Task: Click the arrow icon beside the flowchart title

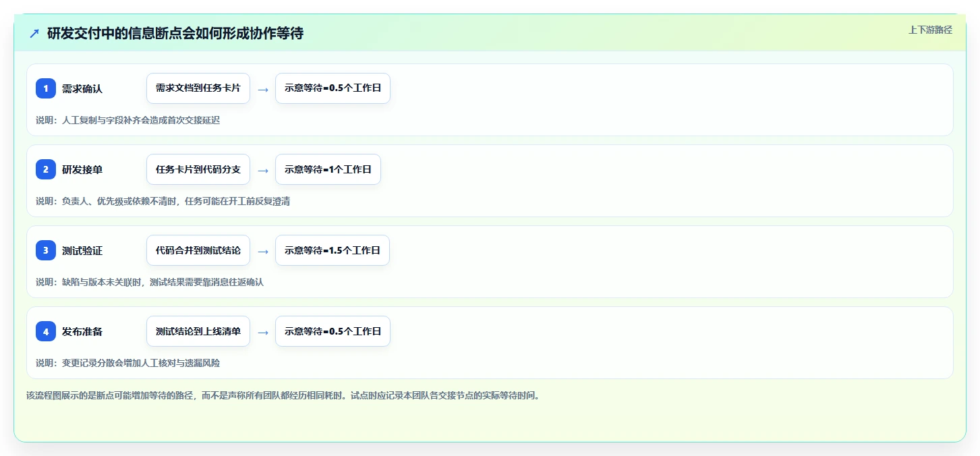Action: pyautogui.click(x=34, y=33)
